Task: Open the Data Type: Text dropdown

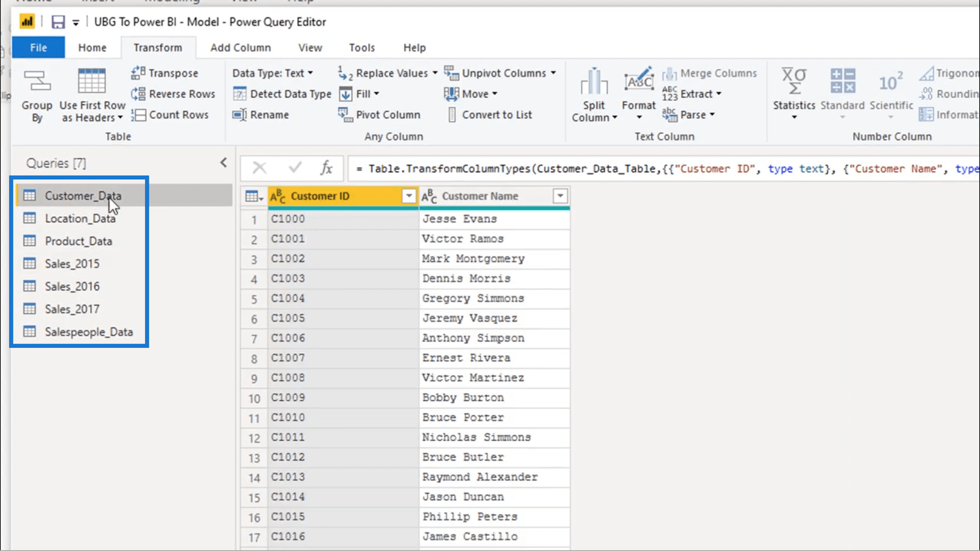Action: point(273,73)
